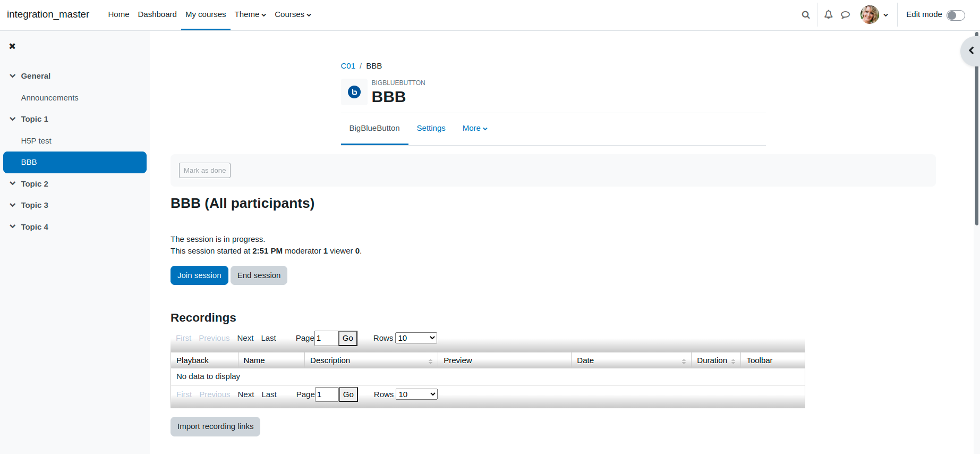
Task: Focus the top Page number field
Action: 326,338
